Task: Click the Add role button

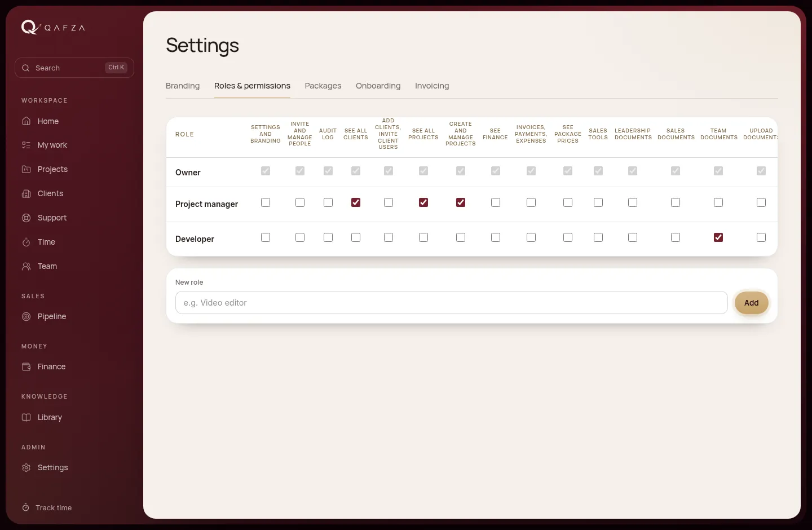Action: [x=751, y=303]
